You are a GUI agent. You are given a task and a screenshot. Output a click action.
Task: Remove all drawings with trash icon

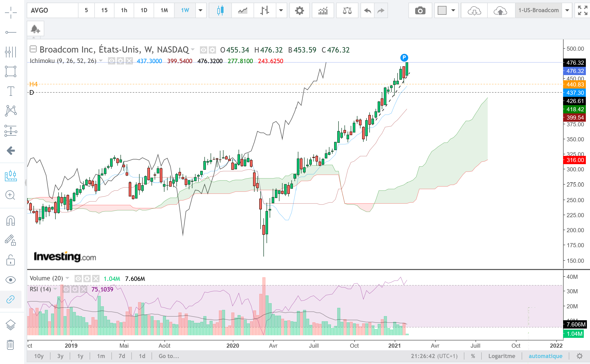(11, 345)
